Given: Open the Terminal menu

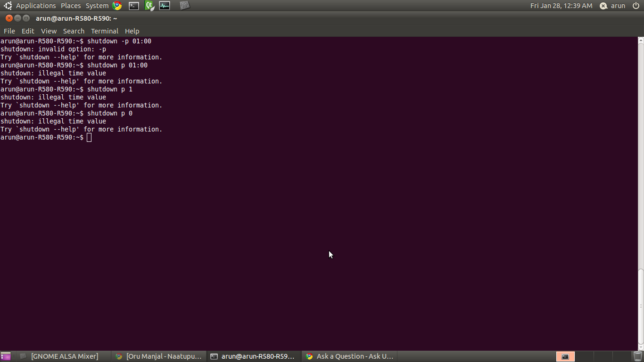Looking at the screenshot, I should (105, 31).
